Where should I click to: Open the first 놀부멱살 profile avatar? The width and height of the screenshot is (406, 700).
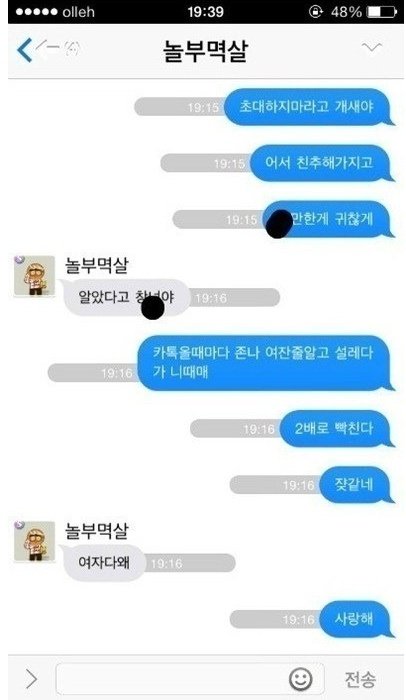[34, 275]
